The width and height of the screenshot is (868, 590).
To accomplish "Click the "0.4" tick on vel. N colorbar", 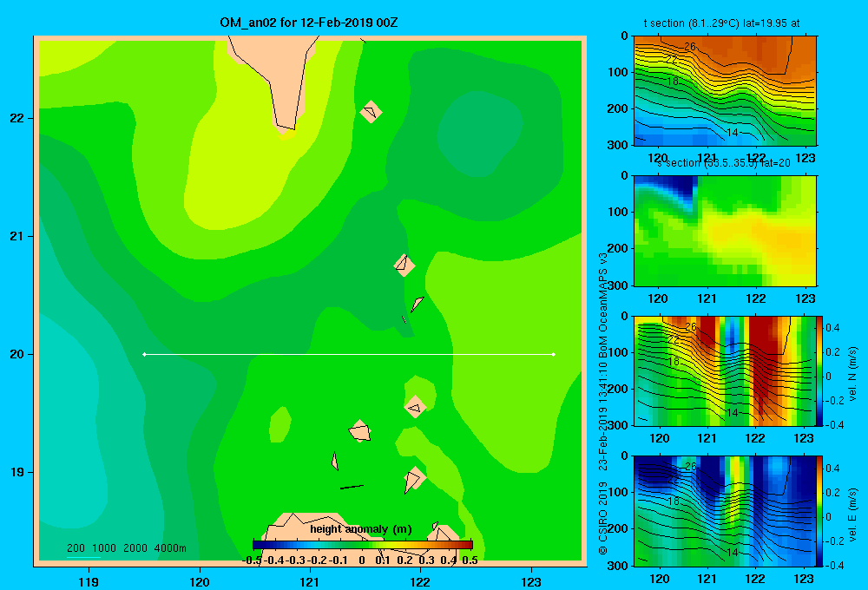I will [x=832, y=328].
